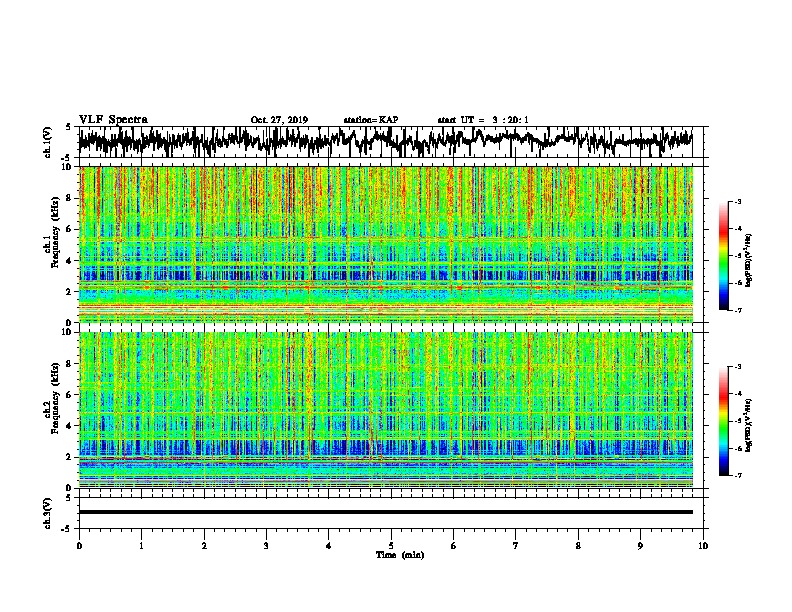This screenshot has width=792, height=612.
Task: Click the flat black ch.3 trace line
Action: pyautogui.click(x=386, y=512)
